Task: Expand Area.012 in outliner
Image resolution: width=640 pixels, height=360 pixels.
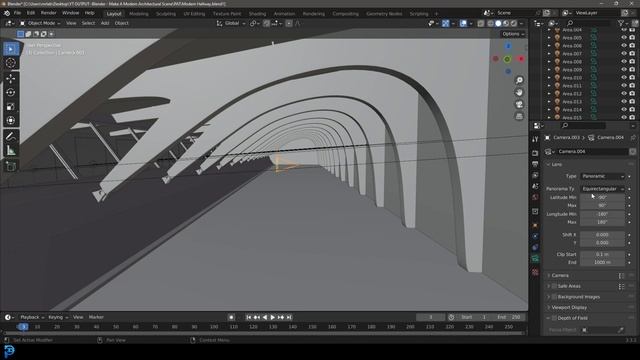Action: click(549, 94)
